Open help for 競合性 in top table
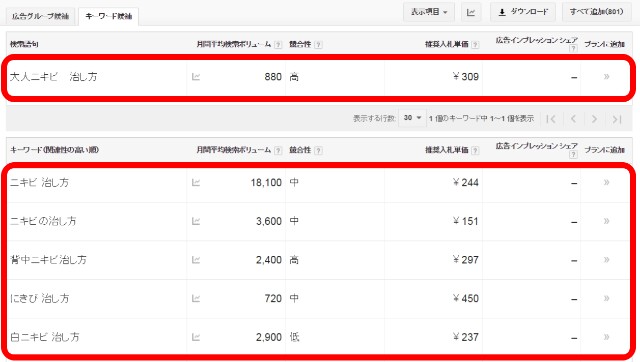 pyautogui.click(x=318, y=44)
